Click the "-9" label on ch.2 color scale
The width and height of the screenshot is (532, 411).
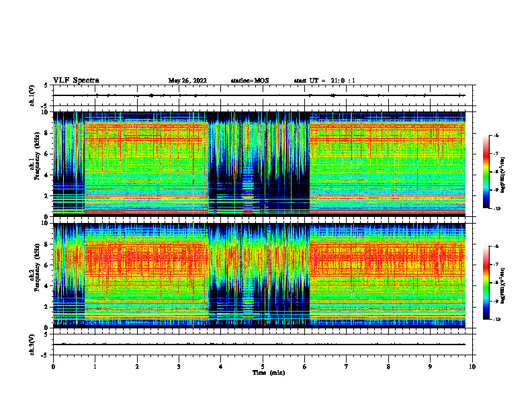pos(496,301)
